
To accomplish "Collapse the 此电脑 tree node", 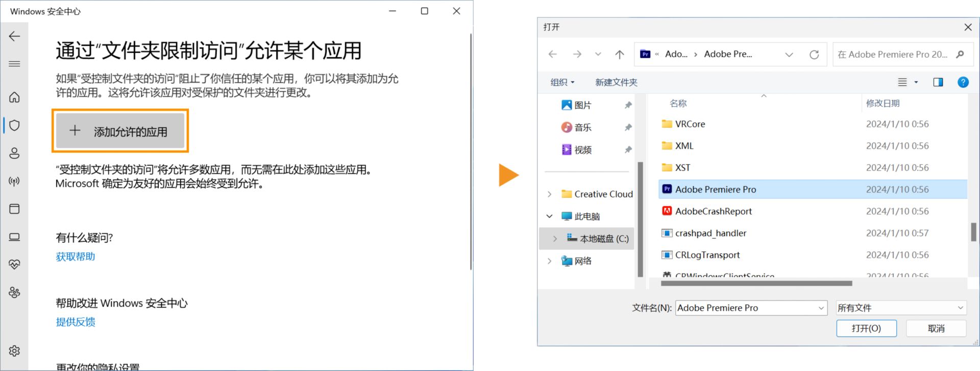I will (549, 216).
